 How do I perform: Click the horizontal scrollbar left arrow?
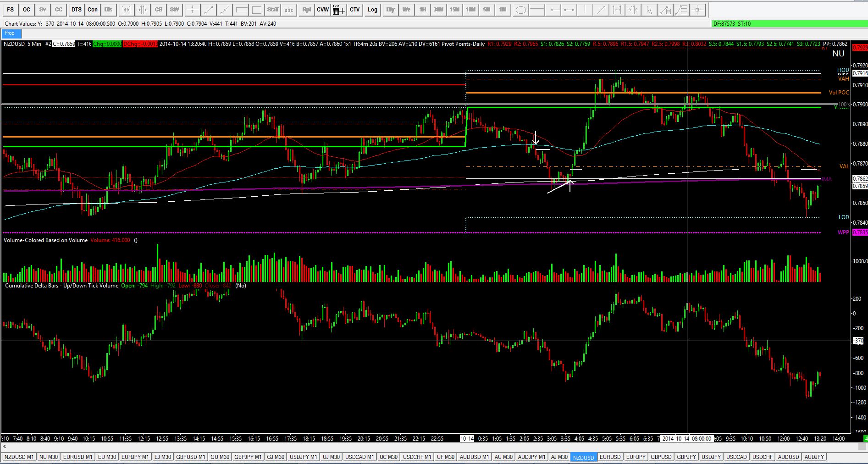pos(5,447)
